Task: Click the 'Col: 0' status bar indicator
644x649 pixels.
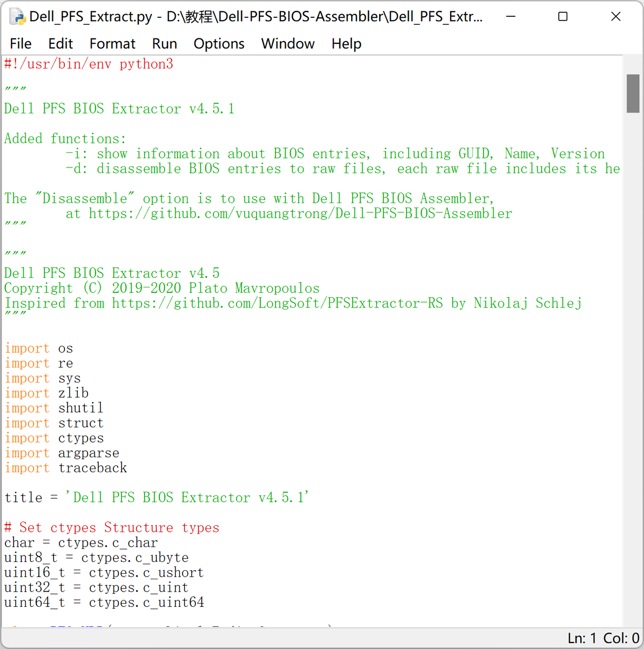Action: [621, 638]
